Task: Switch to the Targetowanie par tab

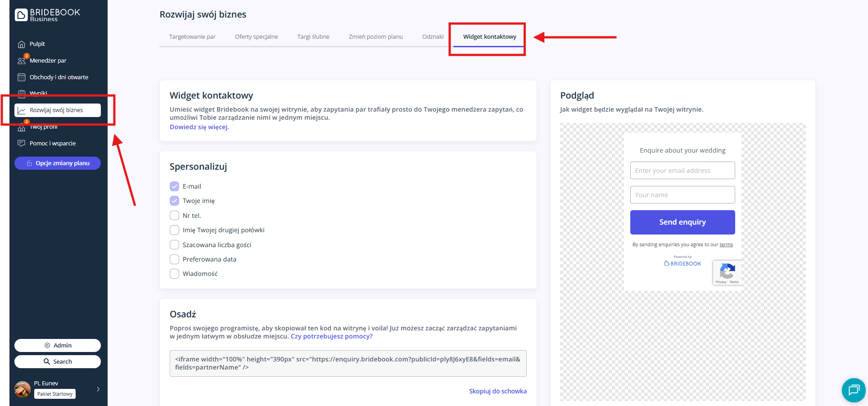Action: click(x=192, y=37)
